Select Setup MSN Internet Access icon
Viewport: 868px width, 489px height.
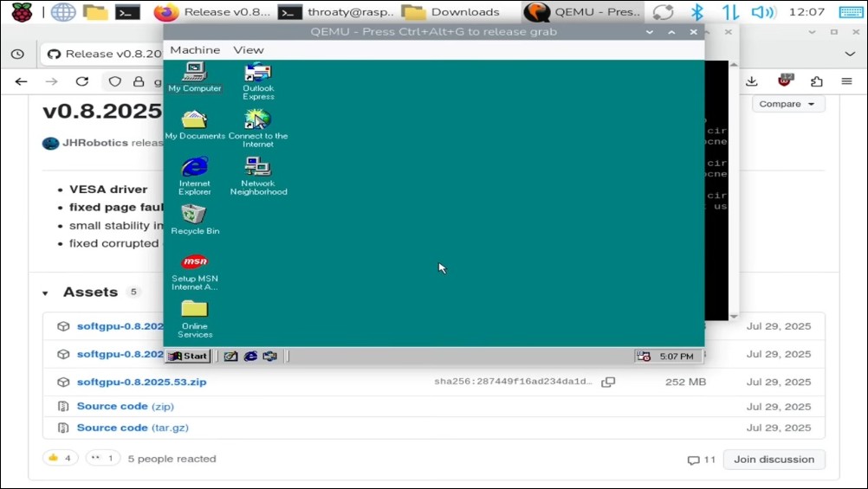pos(194,272)
